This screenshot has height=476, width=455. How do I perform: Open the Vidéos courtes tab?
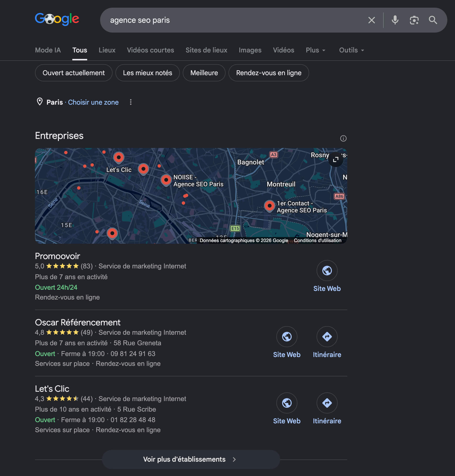150,50
